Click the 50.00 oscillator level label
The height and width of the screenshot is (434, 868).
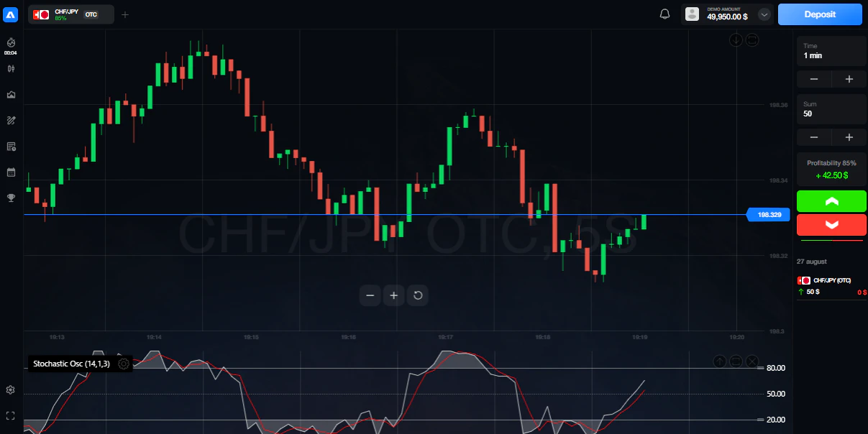coord(776,394)
